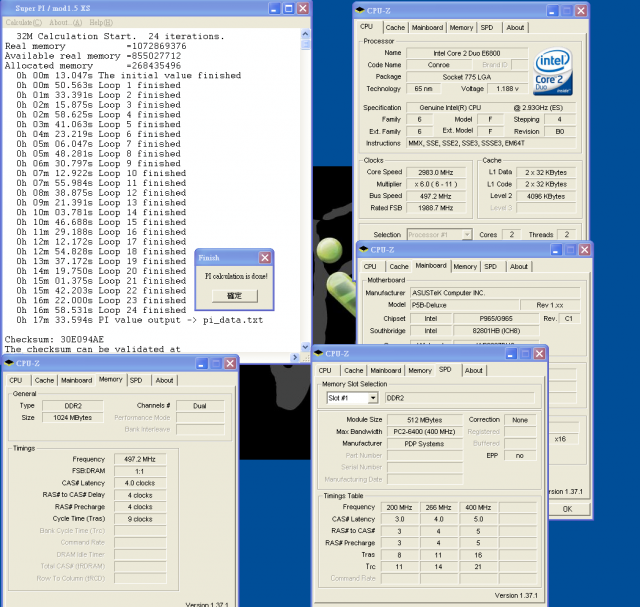Maximize the Super PI window
This screenshot has height=607, width=640.
tap(289, 9)
